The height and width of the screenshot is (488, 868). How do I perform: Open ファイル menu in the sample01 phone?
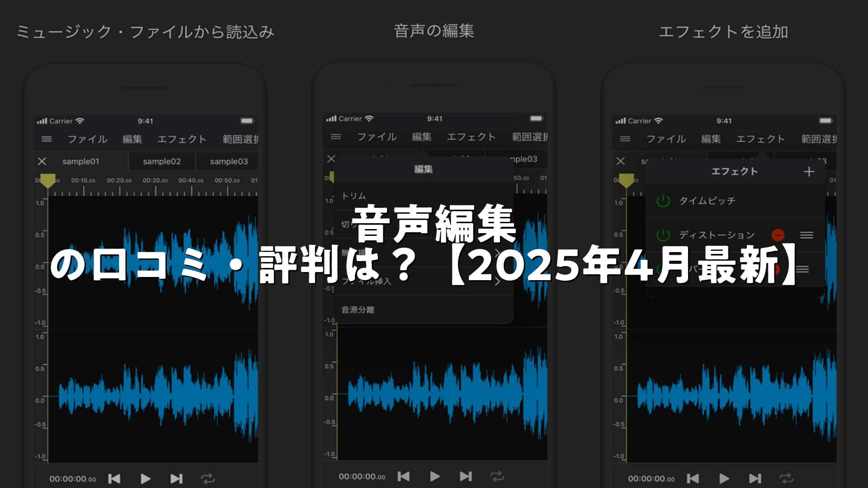coord(88,139)
